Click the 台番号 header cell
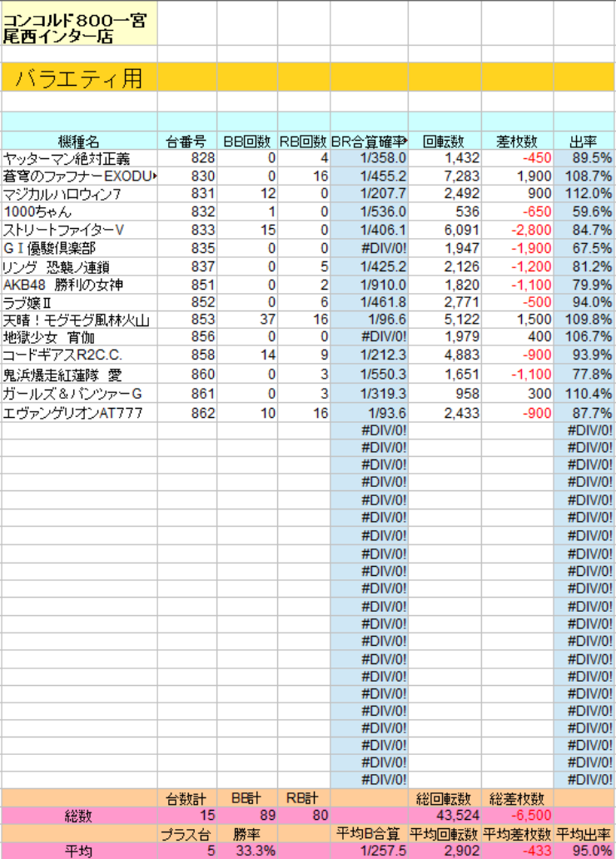Viewport: 616px width, 859px height. 187,141
